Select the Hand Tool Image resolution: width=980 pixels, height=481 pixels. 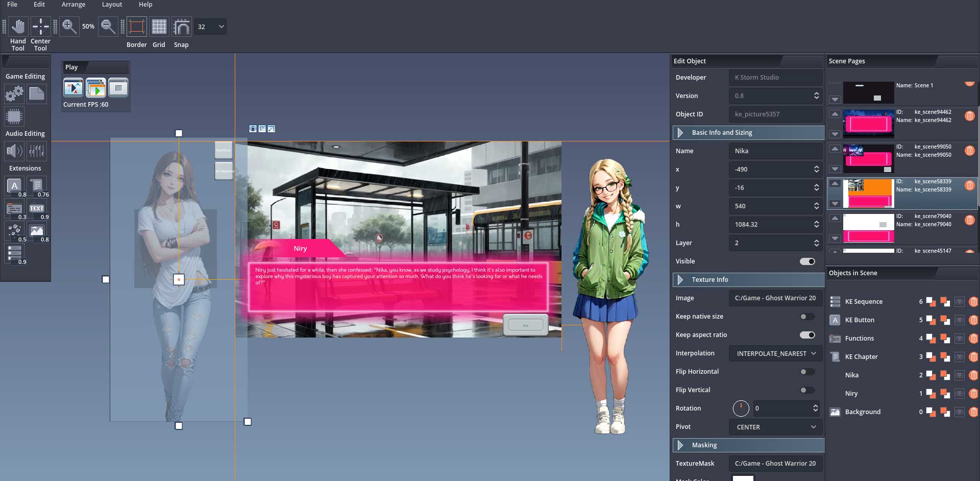pyautogui.click(x=18, y=27)
